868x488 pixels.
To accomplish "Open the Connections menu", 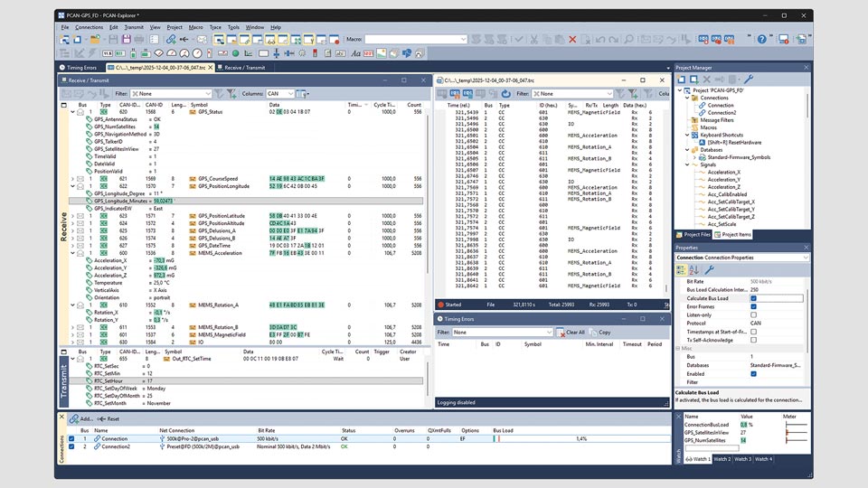I will click(90, 27).
